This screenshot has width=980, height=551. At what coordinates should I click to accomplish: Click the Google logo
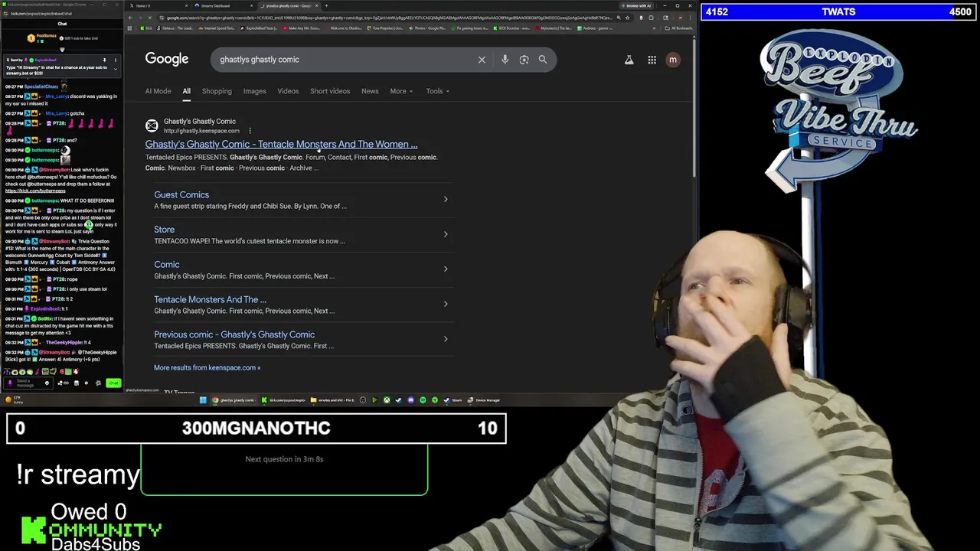[x=167, y=60]
